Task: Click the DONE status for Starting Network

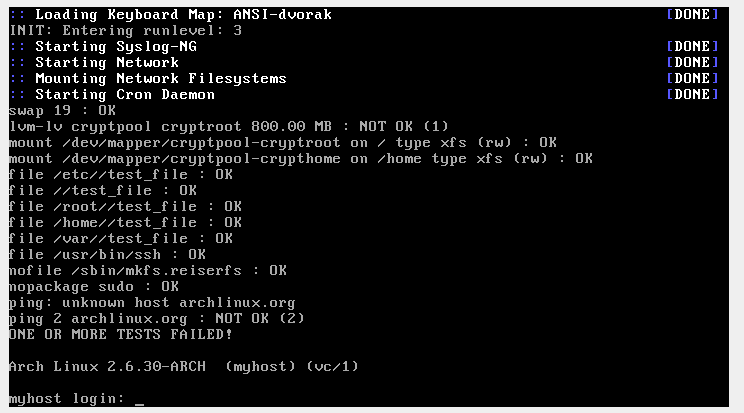Action: point(691,62)
